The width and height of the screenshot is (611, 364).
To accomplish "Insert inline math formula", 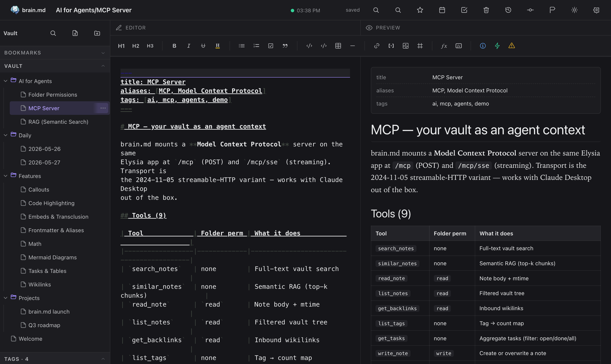I will pos(444,46).
